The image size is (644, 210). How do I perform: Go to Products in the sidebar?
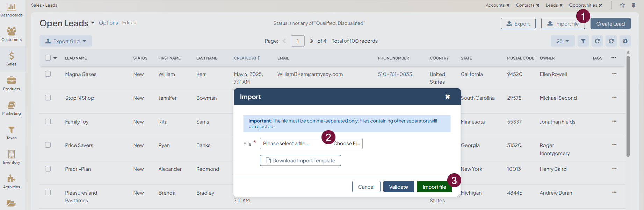12,84
